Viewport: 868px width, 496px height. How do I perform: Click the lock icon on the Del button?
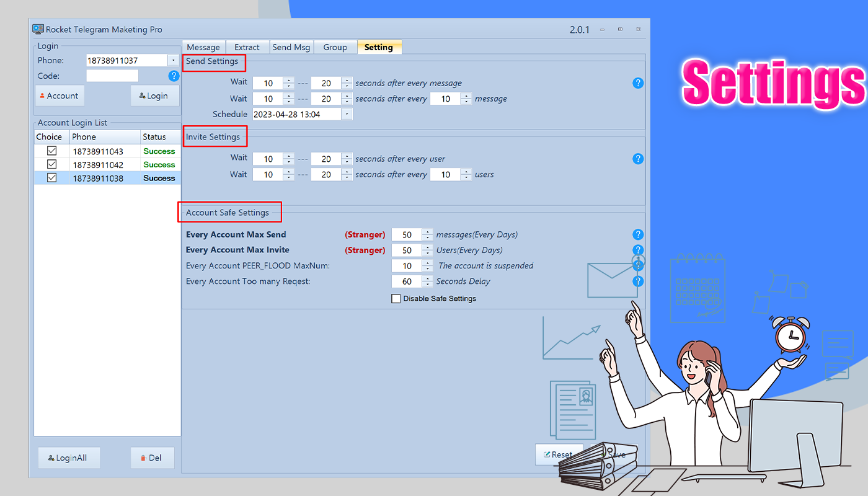143,458
